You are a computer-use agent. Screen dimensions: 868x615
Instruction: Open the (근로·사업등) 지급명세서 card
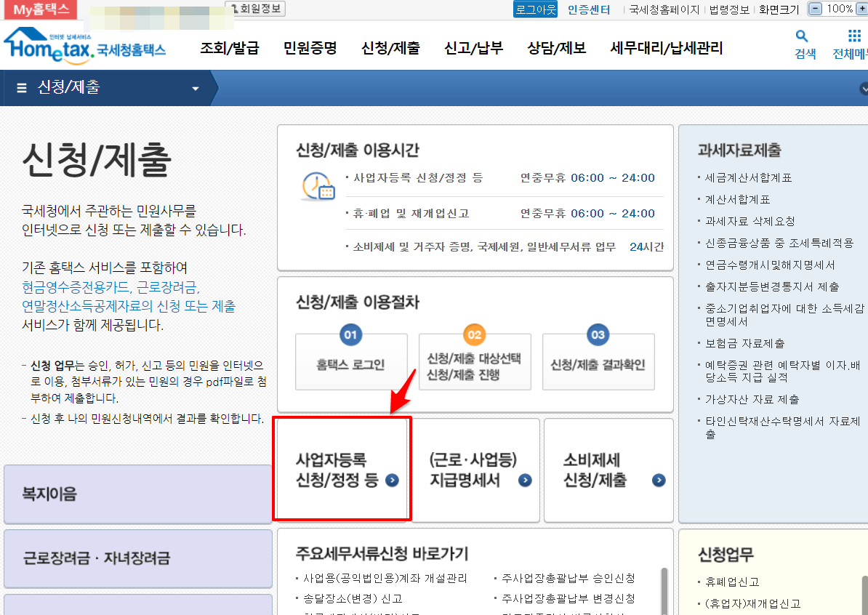[475, 470]
